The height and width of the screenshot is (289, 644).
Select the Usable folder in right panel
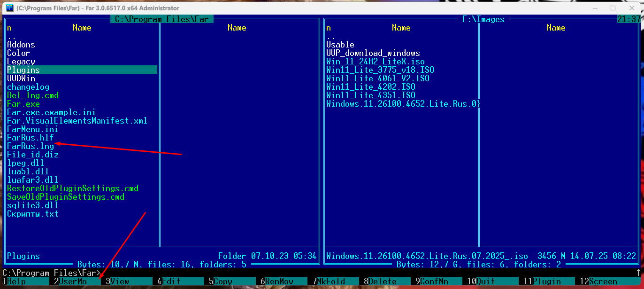(340, 45)
